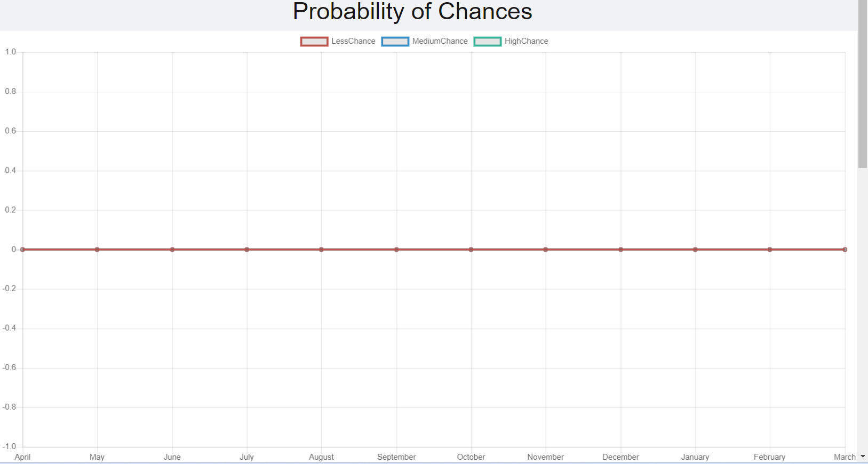Screen dimensions: 868x464
Task: Select the May data point
Action: click(x=97, y=250)
